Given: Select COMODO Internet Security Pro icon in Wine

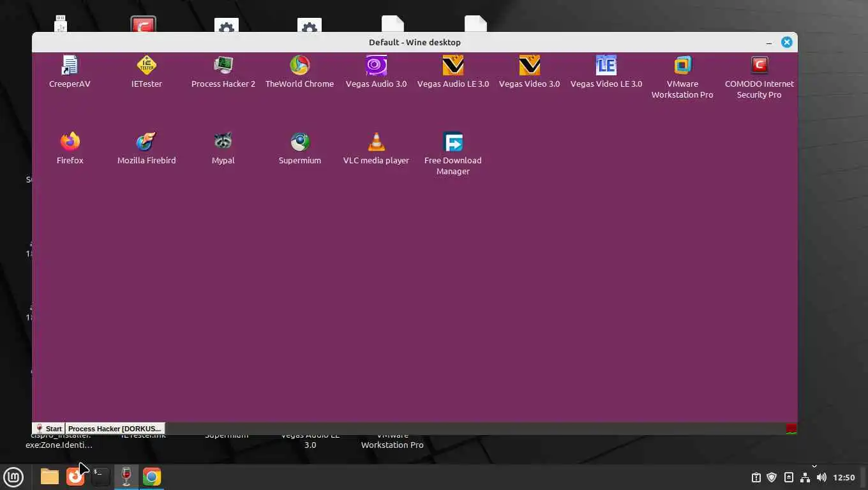Looking at the screenshot, I should (x=759, y=66).
